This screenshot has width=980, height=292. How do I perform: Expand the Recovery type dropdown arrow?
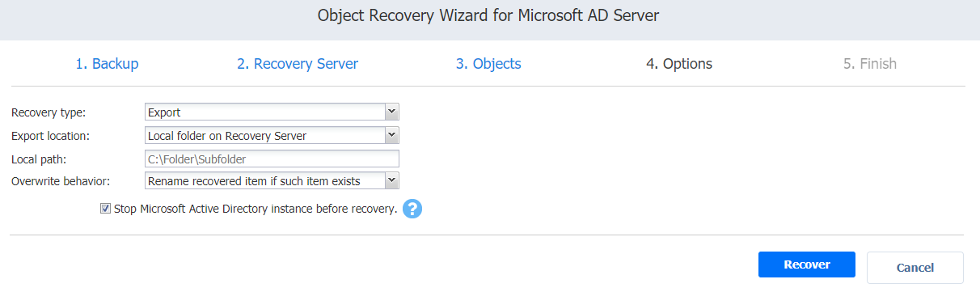click(391, 112)
